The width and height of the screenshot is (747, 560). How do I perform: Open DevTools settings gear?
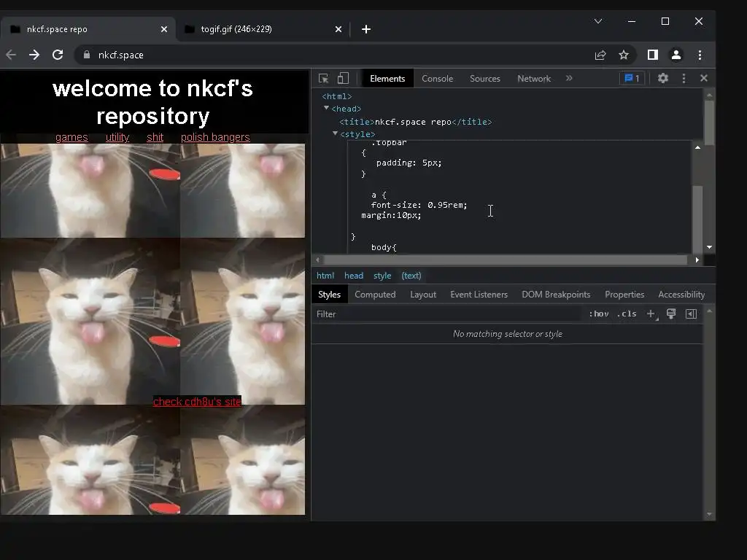pyautogui.click(x=662, y=78)
